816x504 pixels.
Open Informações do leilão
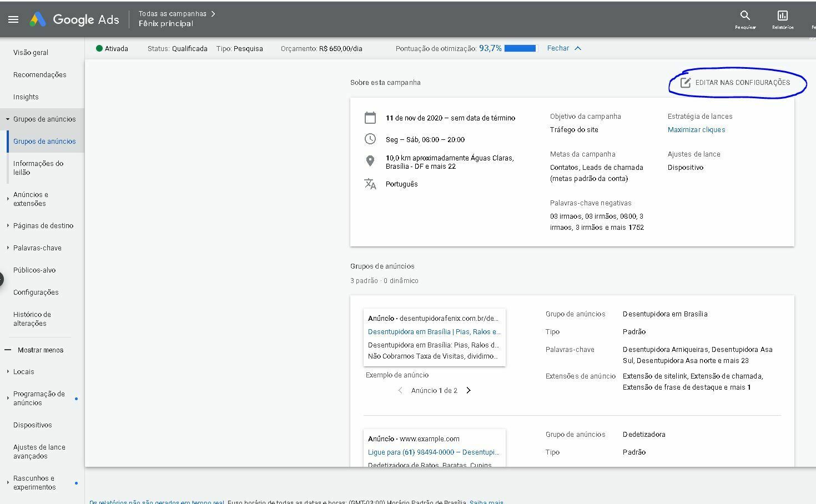(x=38, y=168)
